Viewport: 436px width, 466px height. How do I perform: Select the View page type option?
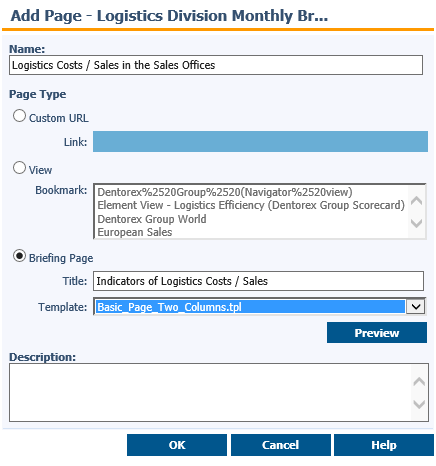tap(19, 168)
